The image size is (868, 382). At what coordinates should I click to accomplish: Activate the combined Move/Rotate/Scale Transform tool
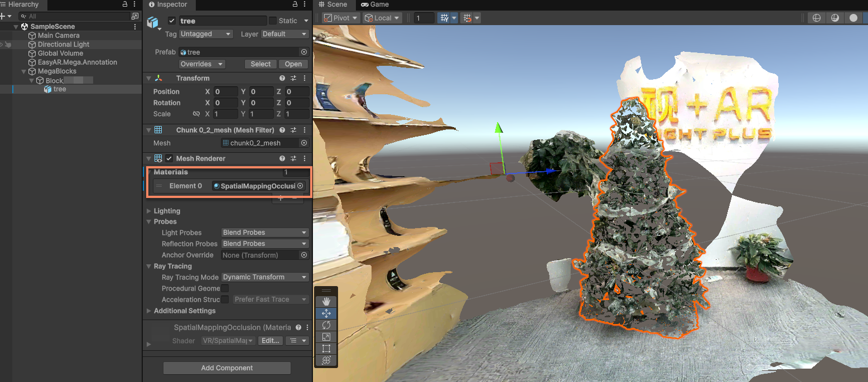coord(326,360)
